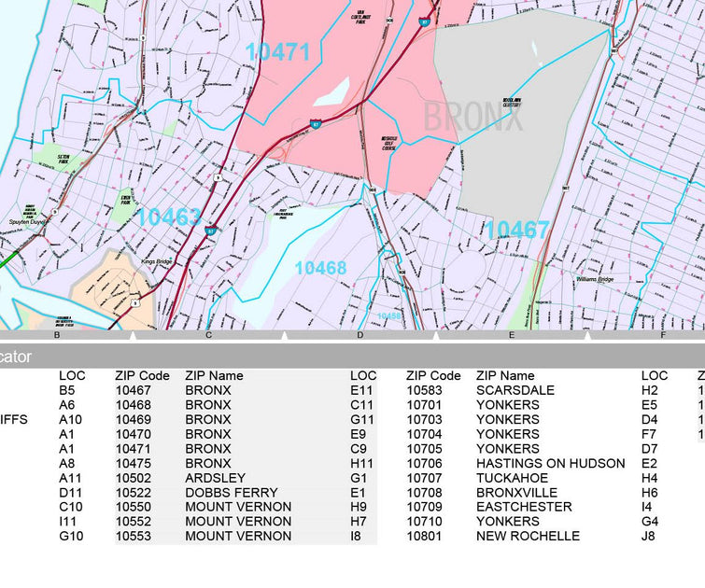Click the ruler triangle marker between C and D
Image resolution: width=705 pixels, height=588 pixels.
pyautogui.click(x=284, y=335)
